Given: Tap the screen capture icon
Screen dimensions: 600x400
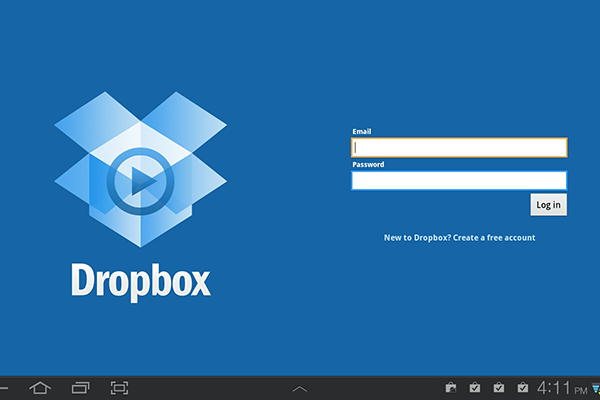Looking at the screenshot, I should pyautogui.click(x=119, y=388).
